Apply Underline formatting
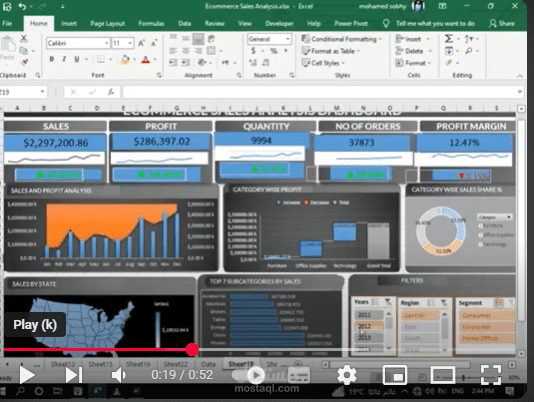Image resolution: width=534 pixels, height=402 pixels. tap(77, 59)
